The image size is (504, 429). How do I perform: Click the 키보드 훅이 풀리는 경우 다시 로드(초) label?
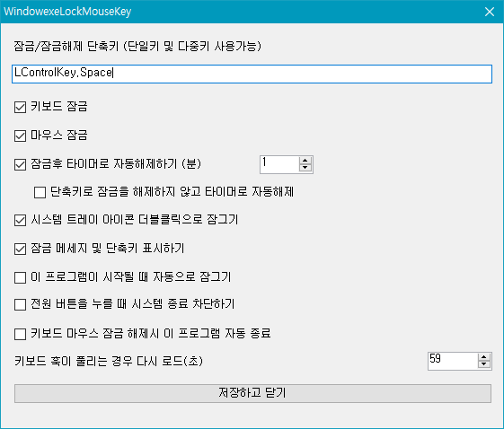[x=109, y=362]
